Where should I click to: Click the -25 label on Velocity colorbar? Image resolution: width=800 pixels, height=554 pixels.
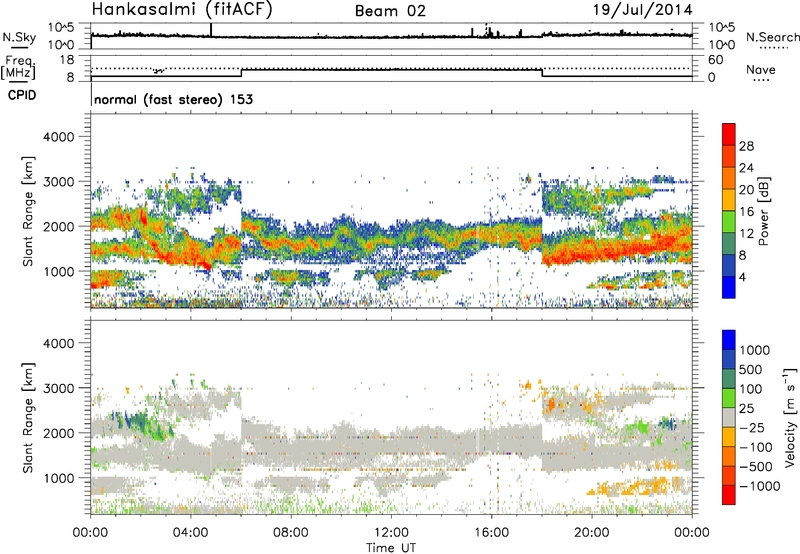click(752, 427)
